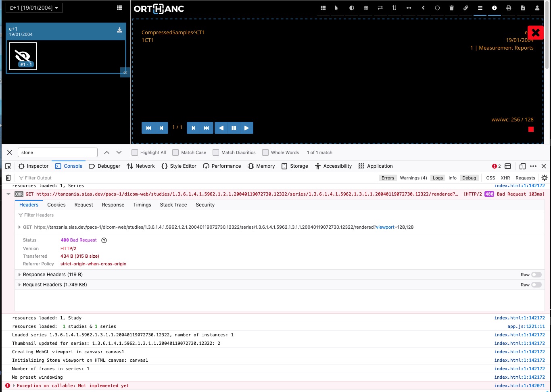The height and width of the screenshot is (392, 551).
Task: Toggle the Debug filter
Action: pos(469,178)
